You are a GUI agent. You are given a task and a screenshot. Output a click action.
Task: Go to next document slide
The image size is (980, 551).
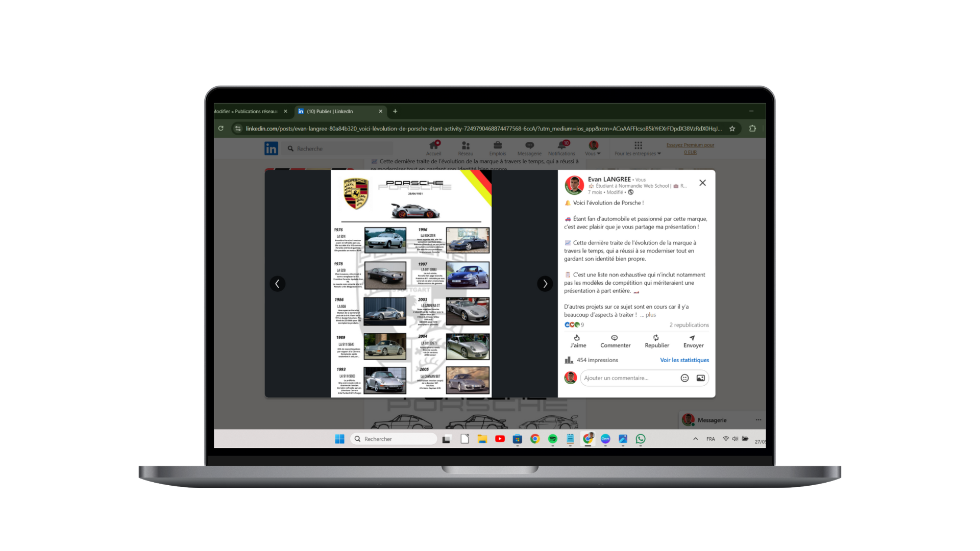[x=545, y=284]
